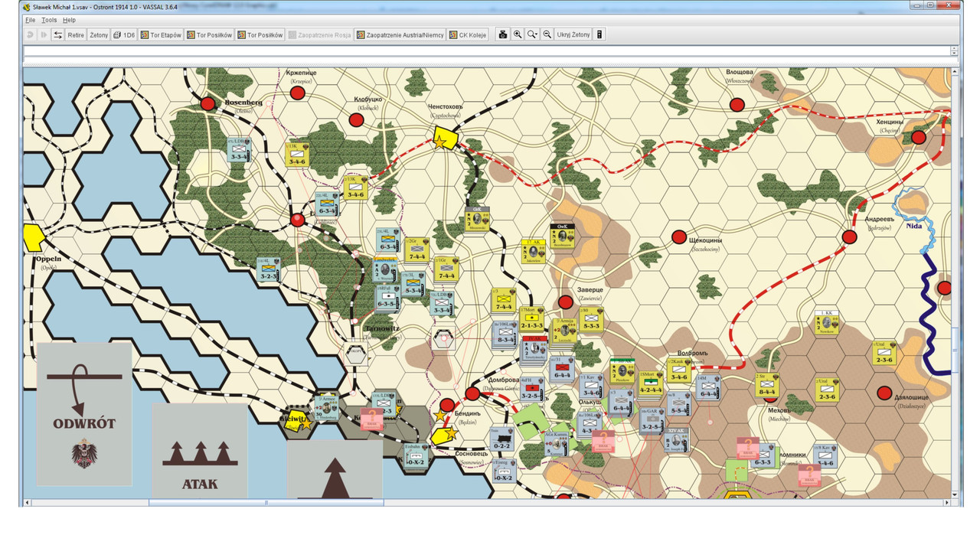The height and width of the screenshot is (548, 980).
Task: Click the zoom out magnifier icon
Action: (x=547, y=34)
